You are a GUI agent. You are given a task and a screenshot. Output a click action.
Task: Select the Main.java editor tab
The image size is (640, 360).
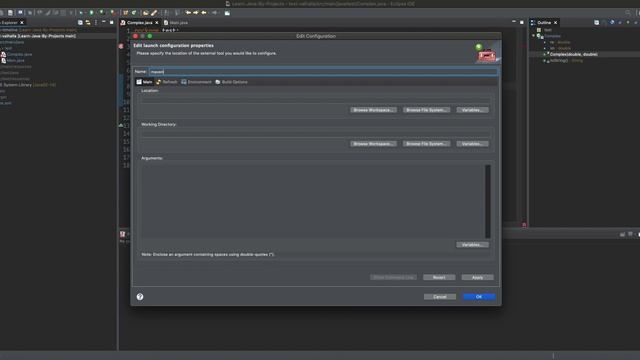click(x=176, y=22)
